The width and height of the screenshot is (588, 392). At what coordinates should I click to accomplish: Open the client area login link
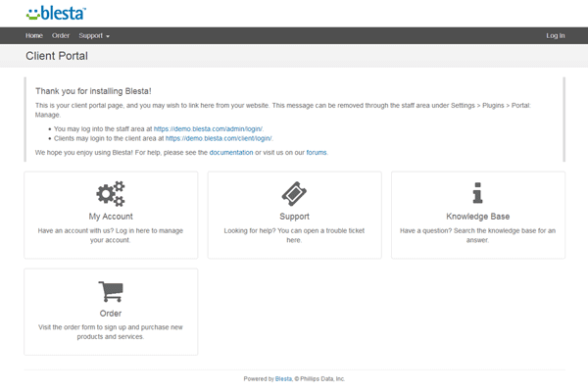[x=219, y=138]
